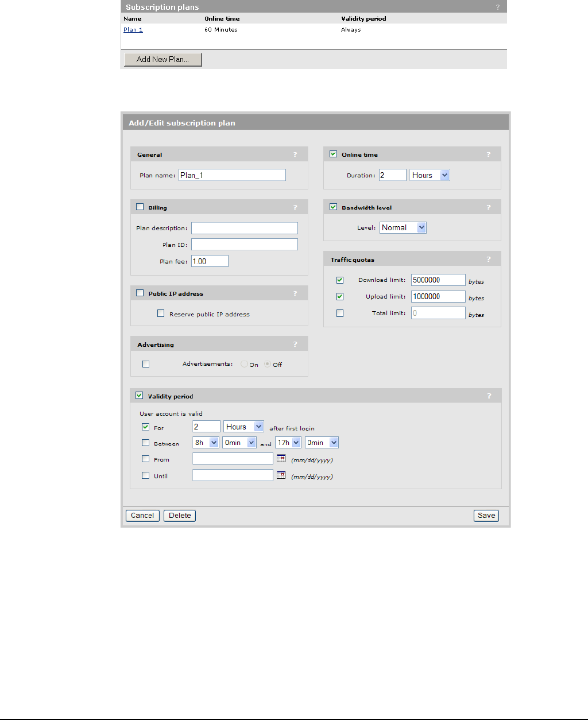Uncheck the Online time checkbox
This screenshot has height=720, width=588.
tap(333, 154)
